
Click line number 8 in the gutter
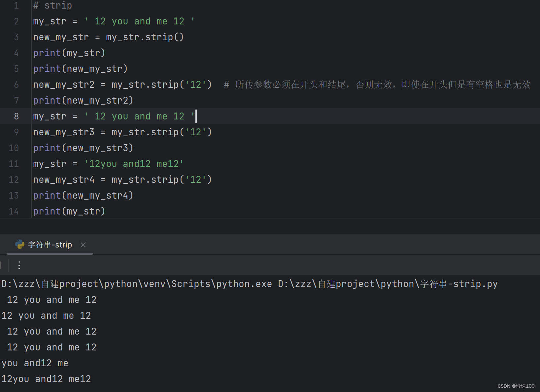[16, 116]
